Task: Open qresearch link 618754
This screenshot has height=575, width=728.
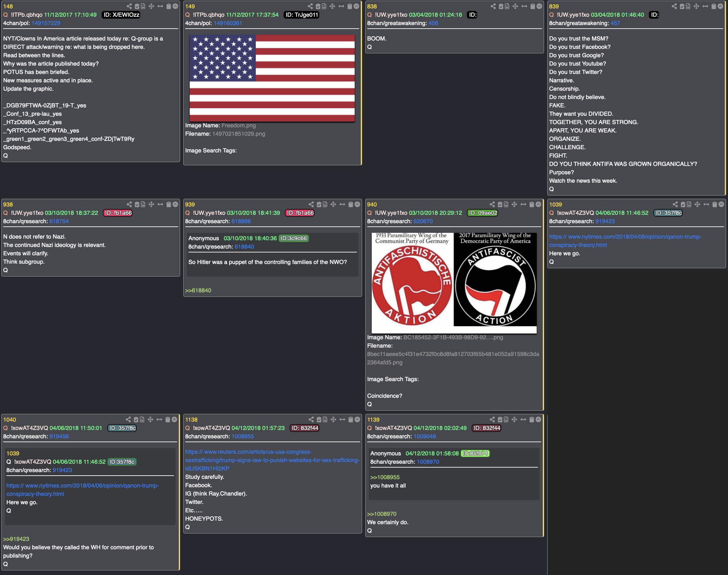Action: click(x=59, y=222)
